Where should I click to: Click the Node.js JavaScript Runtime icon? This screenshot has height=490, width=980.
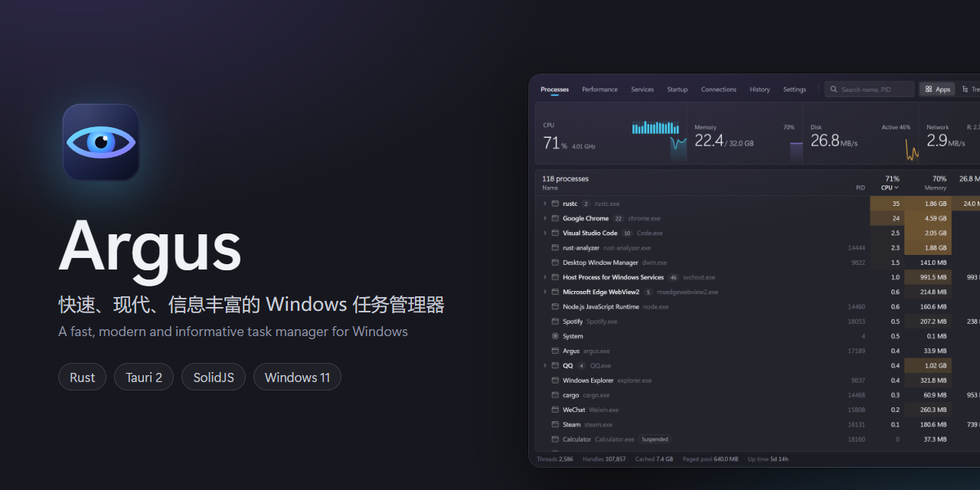[555, 307]
